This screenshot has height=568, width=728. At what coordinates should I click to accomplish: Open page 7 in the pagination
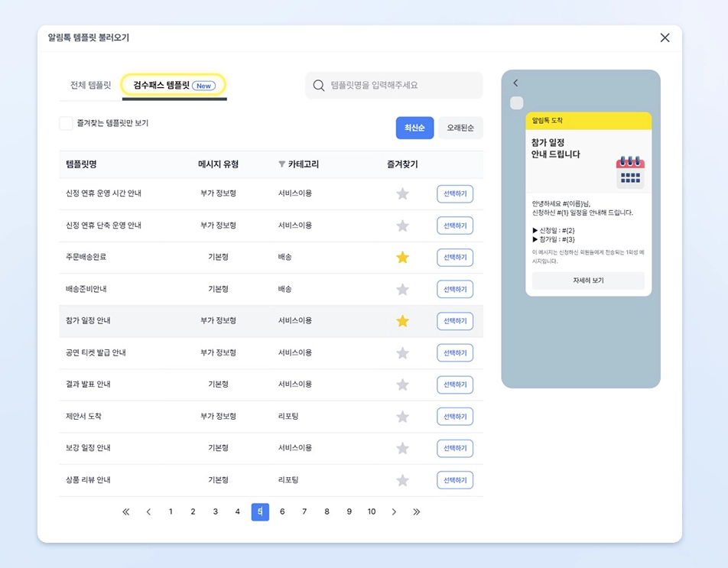(304, 512)
